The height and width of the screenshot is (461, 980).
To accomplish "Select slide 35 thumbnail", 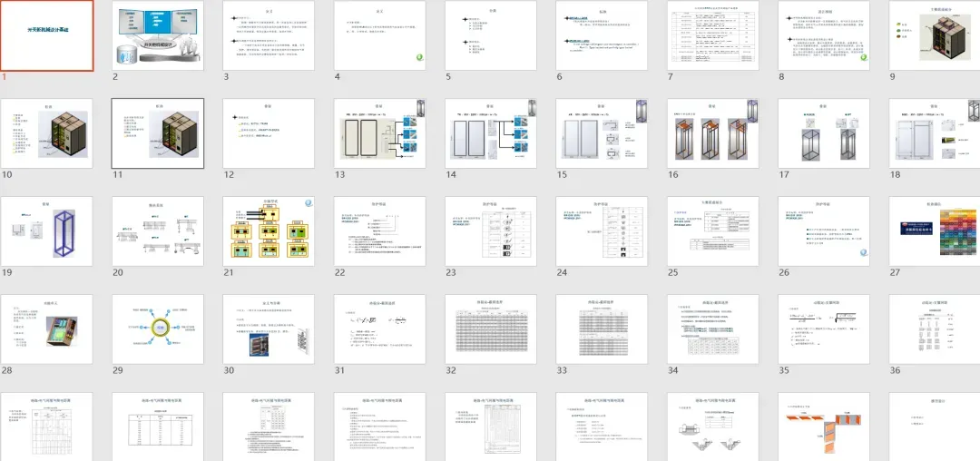I will coord(824,329).
